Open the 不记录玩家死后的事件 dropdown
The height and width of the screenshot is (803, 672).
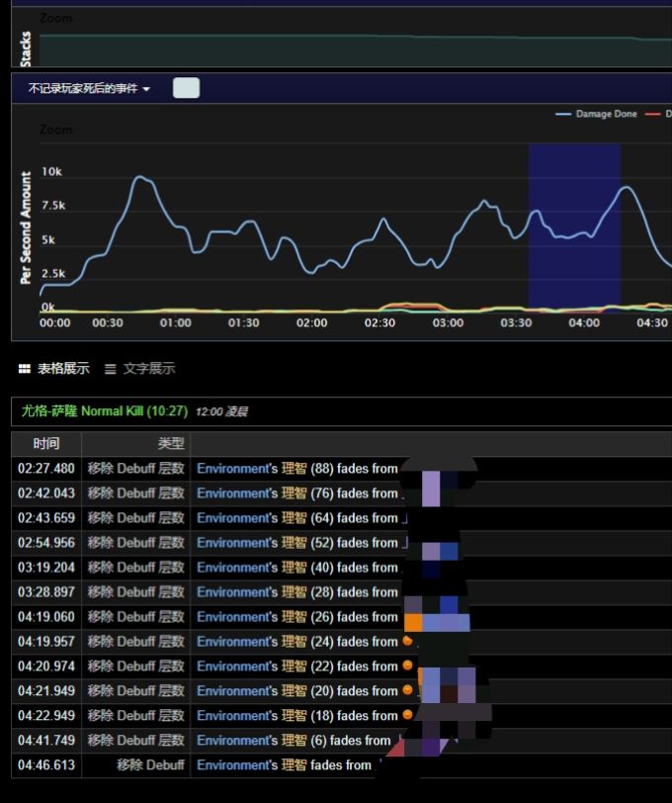89,89
